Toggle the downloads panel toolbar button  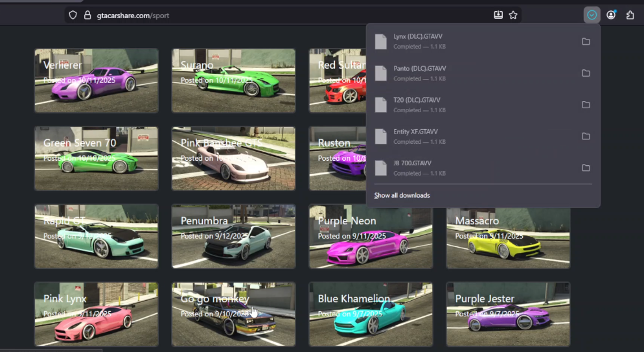tap(592, 15)
